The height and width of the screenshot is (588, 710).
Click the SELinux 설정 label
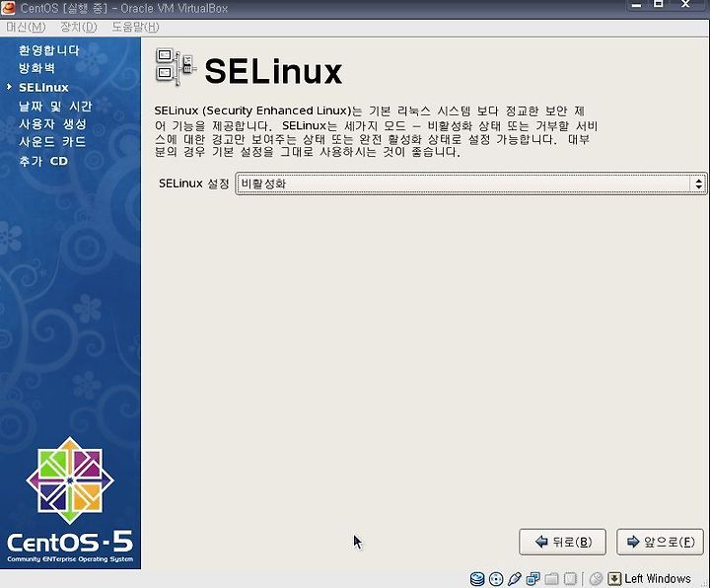[194, 184]
